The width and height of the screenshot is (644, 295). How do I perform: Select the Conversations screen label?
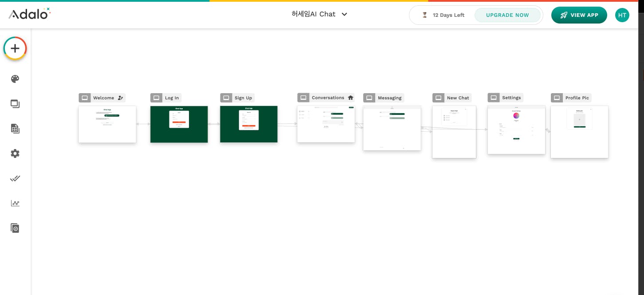coord(328,98)
